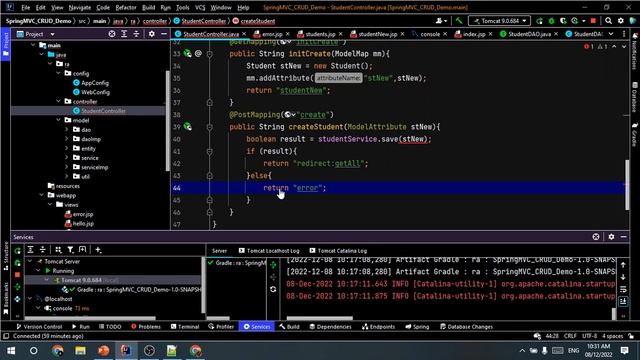Image resolution: width=640 pixels, height=360 pixels.
Task: Click Expand All icon in Project panel
Action: (x=124, y=34)
